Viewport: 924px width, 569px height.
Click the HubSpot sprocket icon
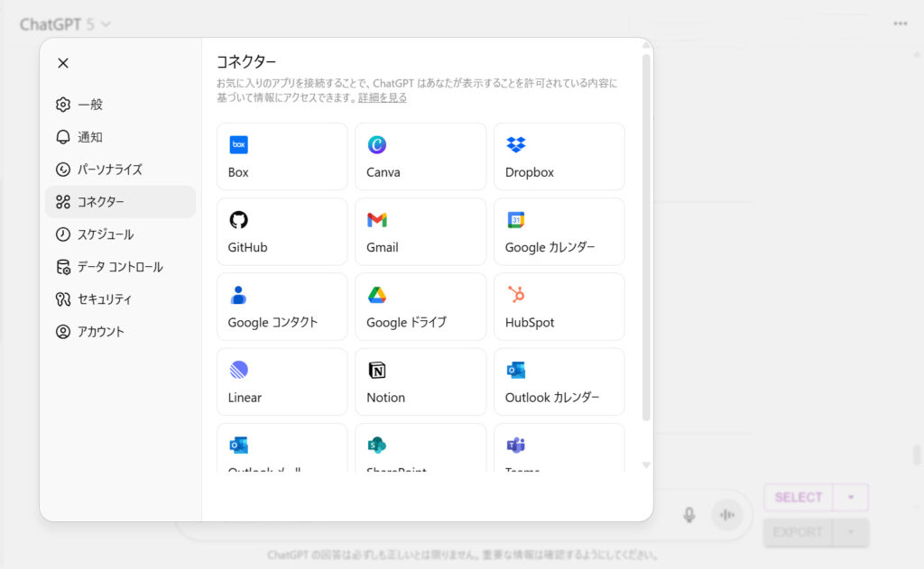515,295
